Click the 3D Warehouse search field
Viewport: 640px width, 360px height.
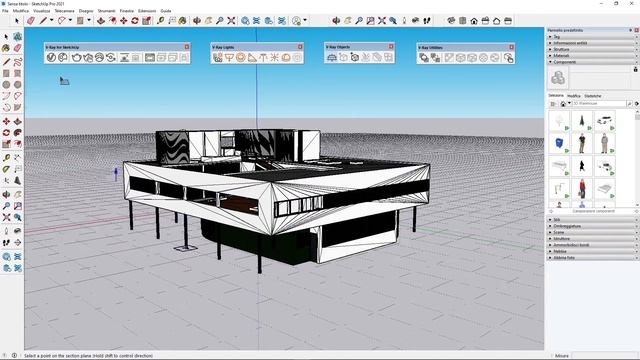coord(599,104)
